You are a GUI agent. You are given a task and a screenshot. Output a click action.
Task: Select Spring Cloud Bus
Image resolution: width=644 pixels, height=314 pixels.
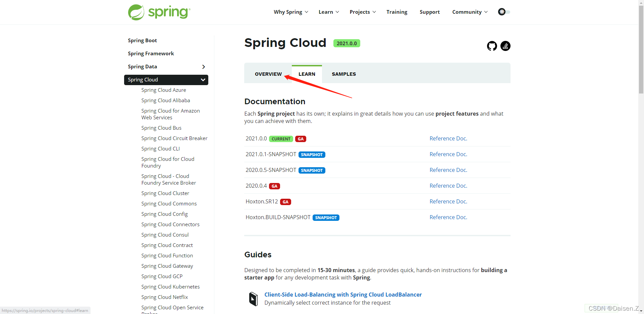click(x=161, y=128)
